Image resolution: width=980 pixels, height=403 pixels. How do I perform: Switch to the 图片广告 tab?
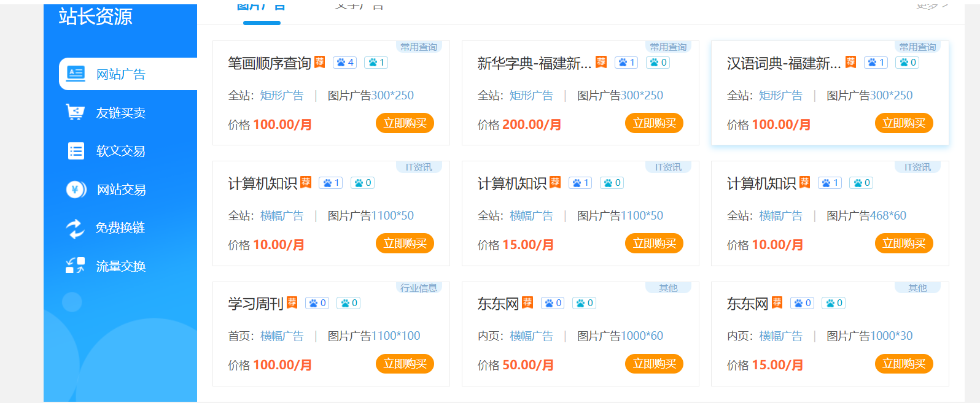[x=262, y=6]
